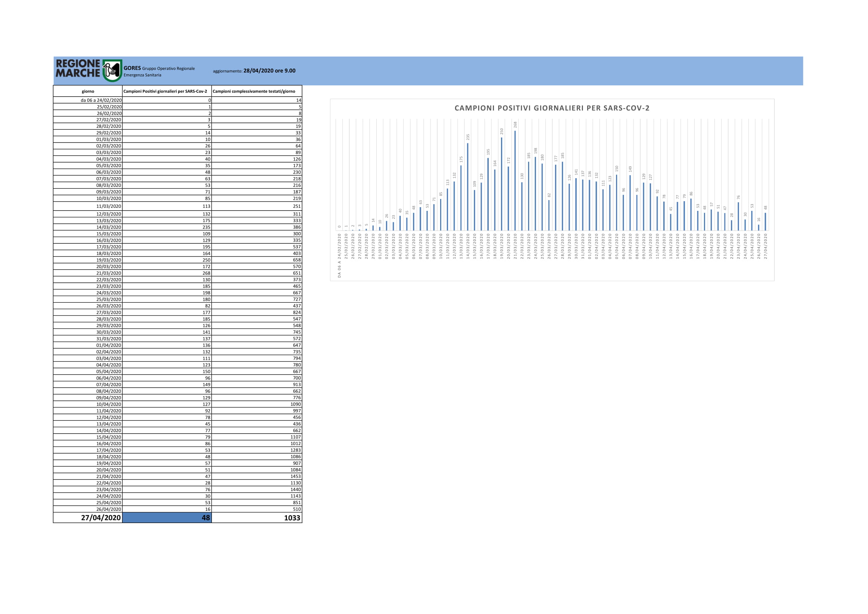Click the total tested value 1033
Screen dimensions: 868x614
[x=292, y=518]
